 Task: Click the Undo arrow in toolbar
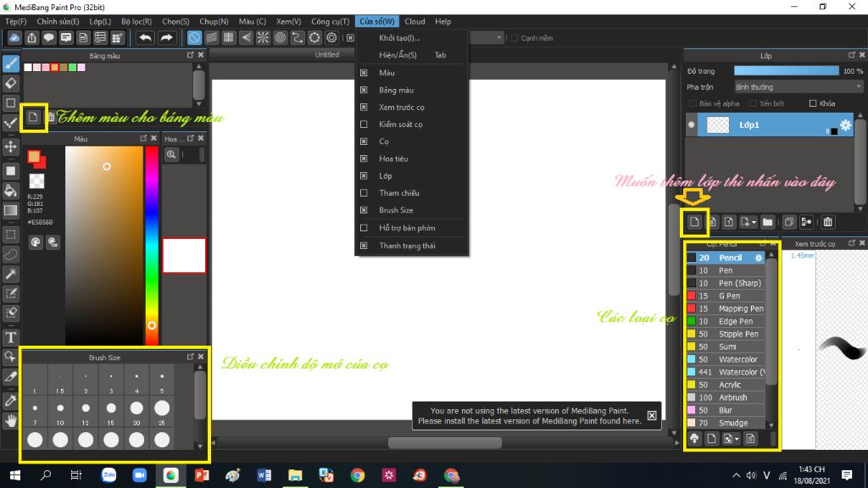pos(146,37)
